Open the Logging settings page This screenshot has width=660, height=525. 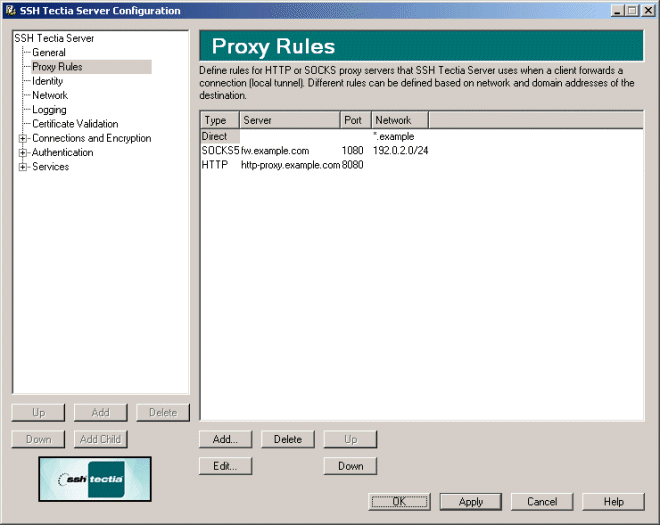tap(49, 109)
